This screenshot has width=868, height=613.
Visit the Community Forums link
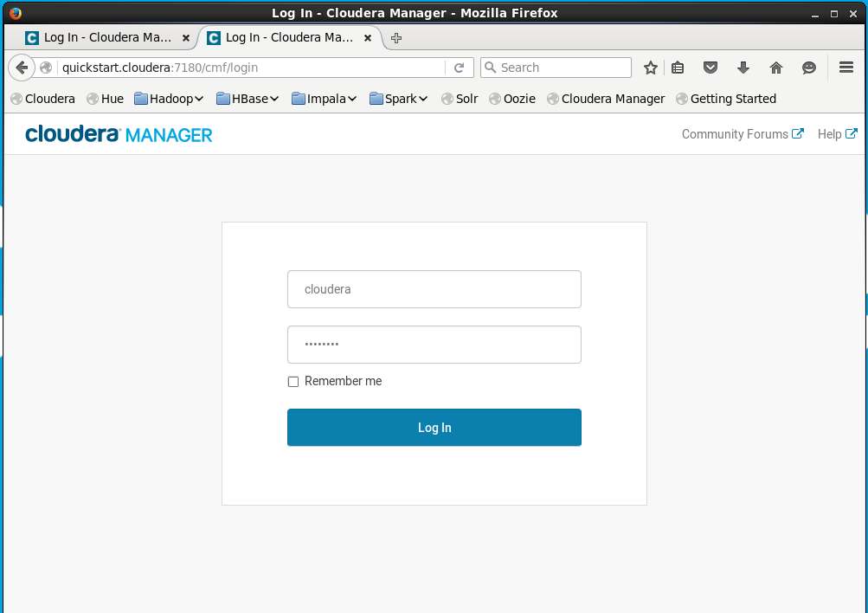click(736, 134)
